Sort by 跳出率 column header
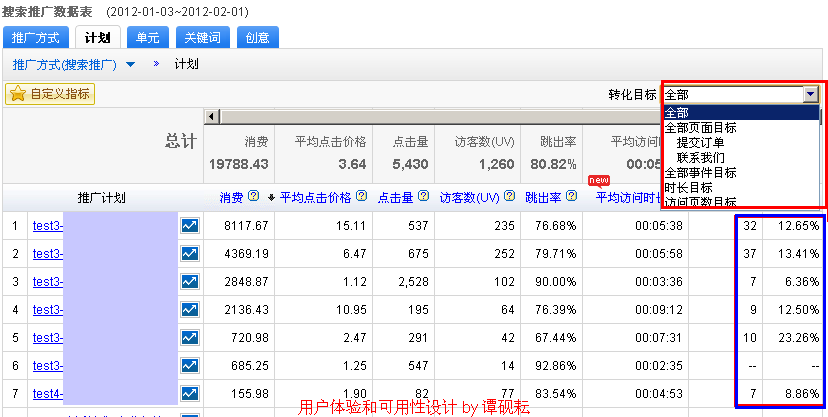The image size is (828, 417). pyautogui.click(x=543, y=197)
